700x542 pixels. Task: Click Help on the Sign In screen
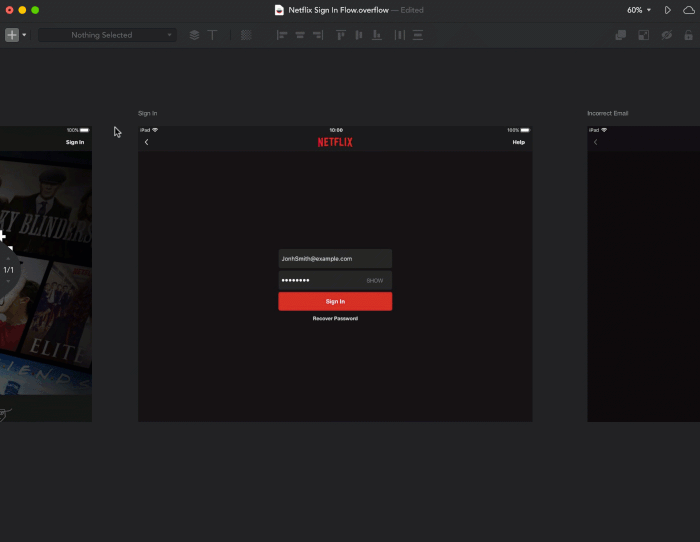518,142
